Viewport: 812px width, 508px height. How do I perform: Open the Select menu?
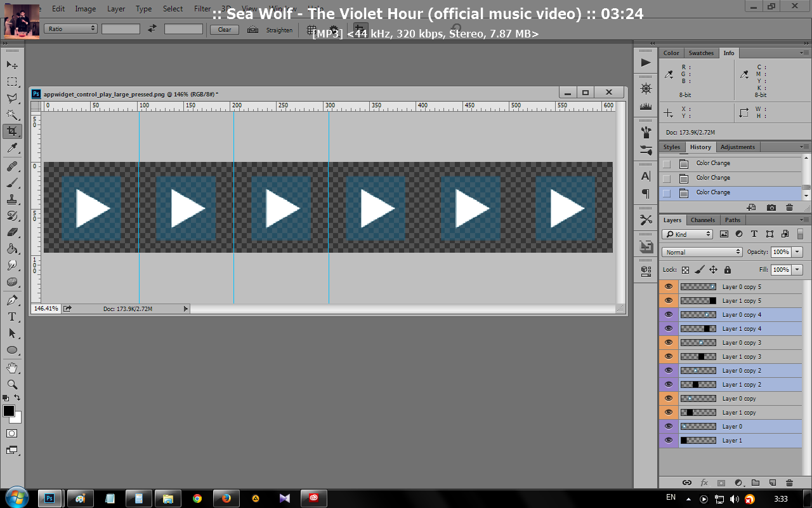click(x=173, y=9)
